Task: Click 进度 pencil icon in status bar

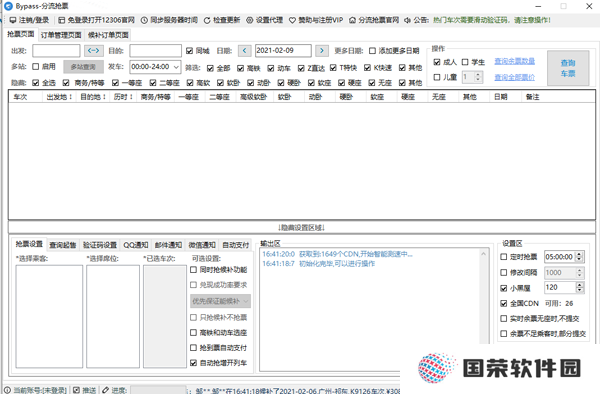Action: (x=105, y=390)
